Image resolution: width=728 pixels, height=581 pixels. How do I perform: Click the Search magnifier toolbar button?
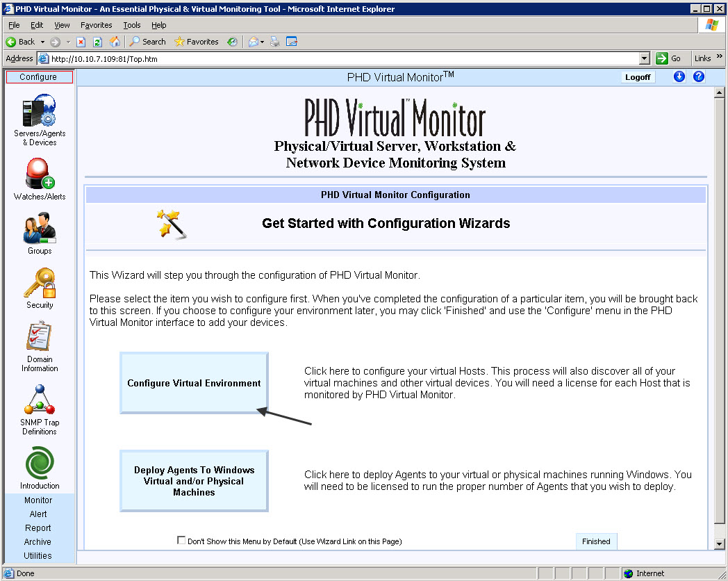148,42
